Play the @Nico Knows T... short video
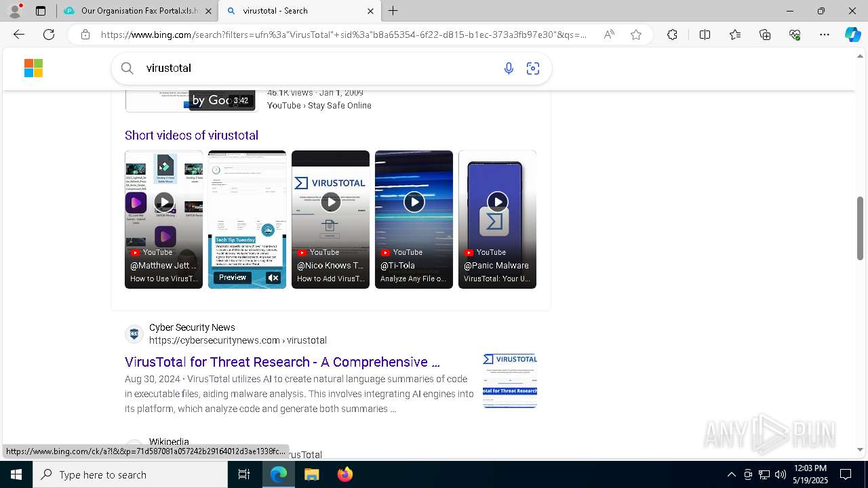 click(330, 220)
